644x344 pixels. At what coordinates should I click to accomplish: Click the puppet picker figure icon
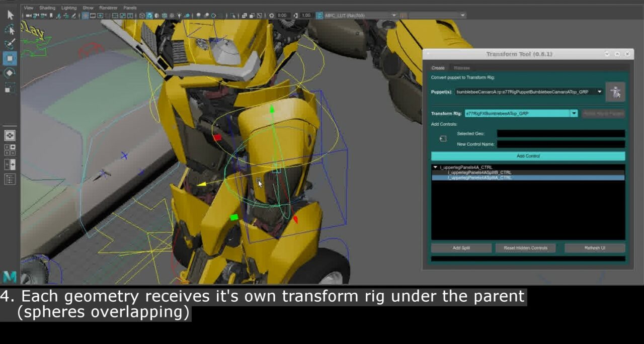(x=615, y=92)
